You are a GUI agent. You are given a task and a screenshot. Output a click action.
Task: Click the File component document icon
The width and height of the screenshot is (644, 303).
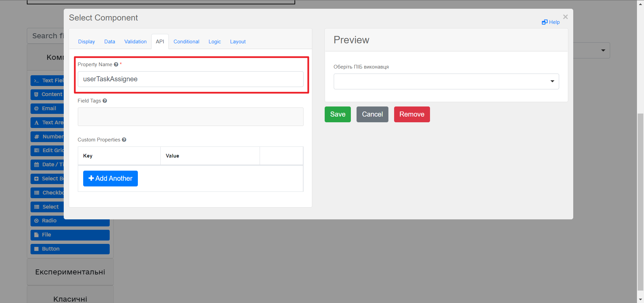pos(37,235)
